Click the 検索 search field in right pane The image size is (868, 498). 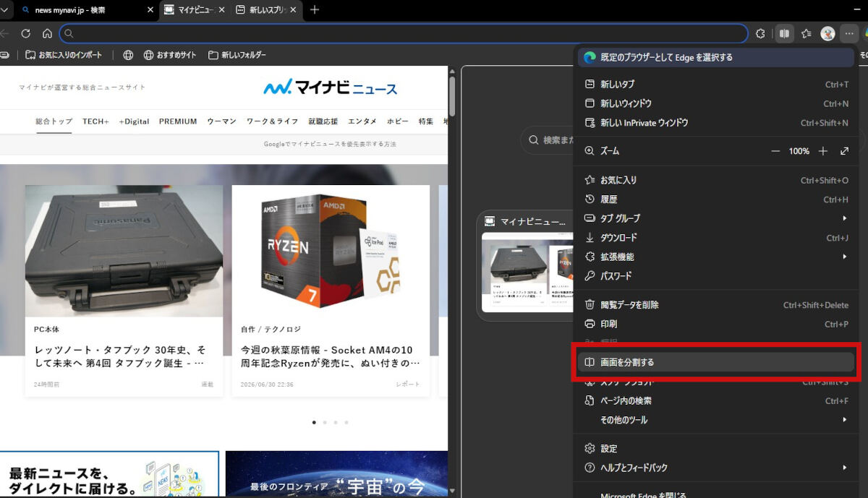(x=548, y=139)
